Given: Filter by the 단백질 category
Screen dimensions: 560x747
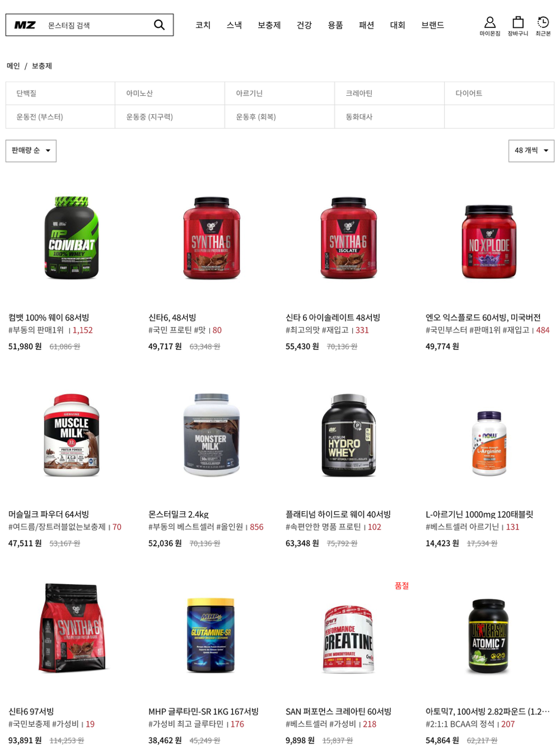Looking at the screenshot, I should pyautogui.click(x=60, y=94).
